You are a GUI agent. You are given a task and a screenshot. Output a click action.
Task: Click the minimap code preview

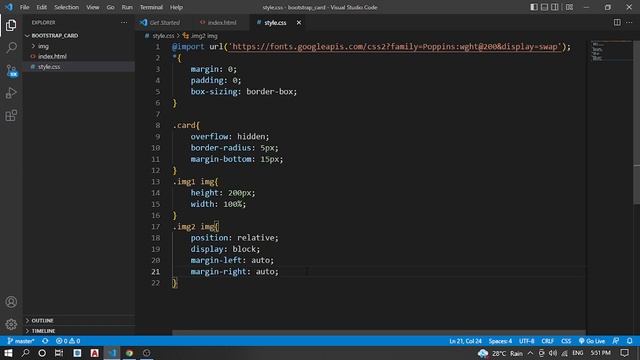click(x=597, y=51)
